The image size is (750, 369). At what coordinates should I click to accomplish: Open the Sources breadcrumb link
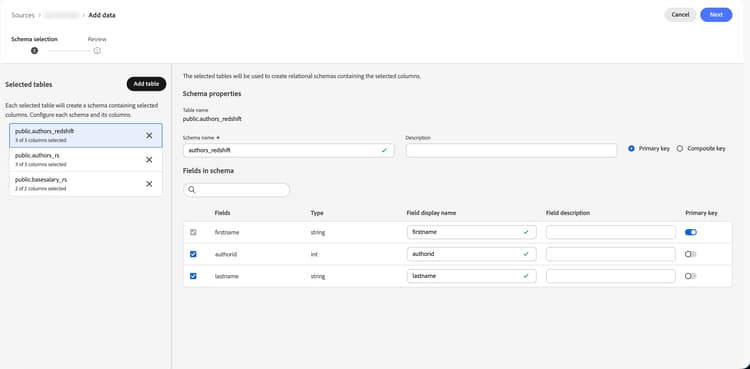23,15
